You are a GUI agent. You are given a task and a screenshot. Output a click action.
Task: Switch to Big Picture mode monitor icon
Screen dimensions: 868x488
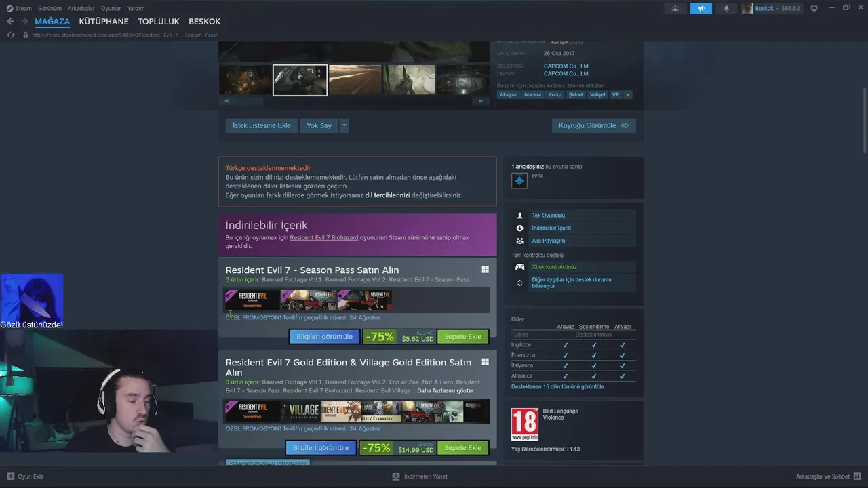tap(814, 9)
